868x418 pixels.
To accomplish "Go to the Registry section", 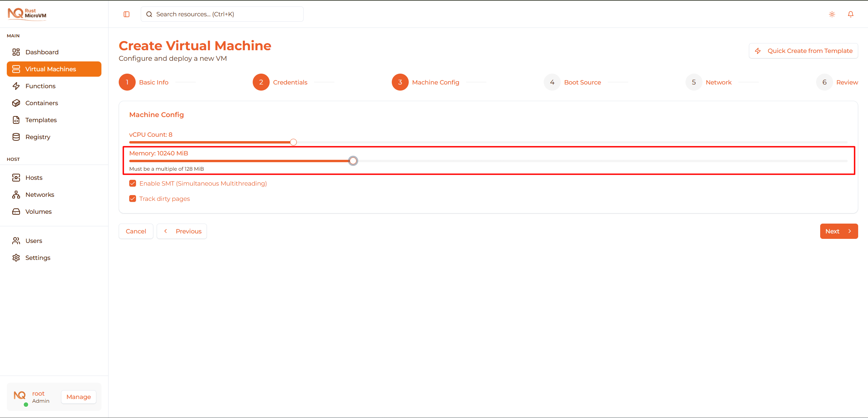I will (x=37, y=137).
